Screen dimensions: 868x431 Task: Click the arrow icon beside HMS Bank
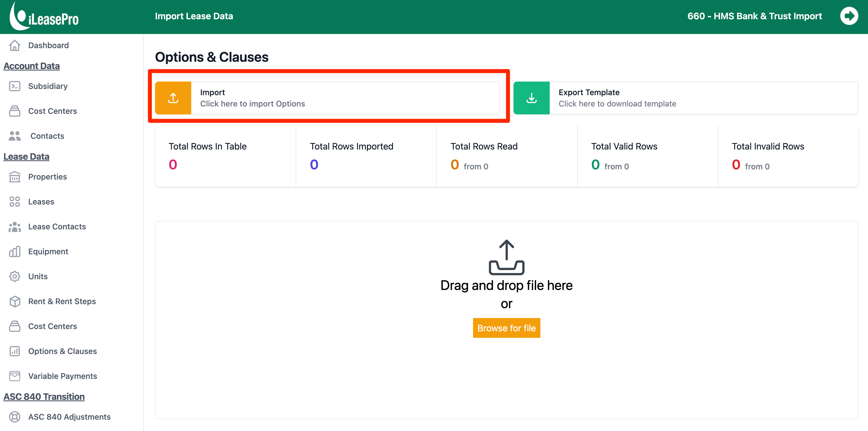[848, 16]
